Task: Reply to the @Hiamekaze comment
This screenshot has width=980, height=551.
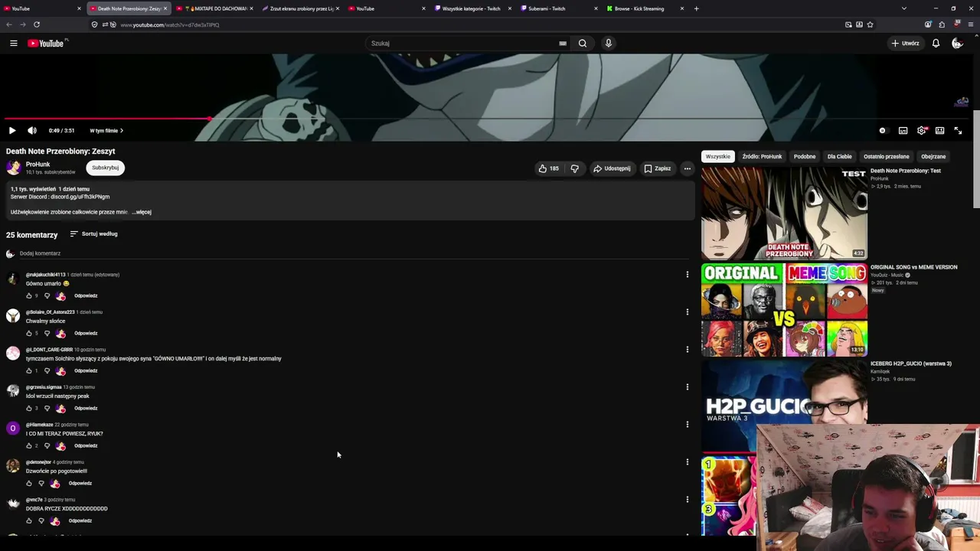Action: tap(86, 446)
